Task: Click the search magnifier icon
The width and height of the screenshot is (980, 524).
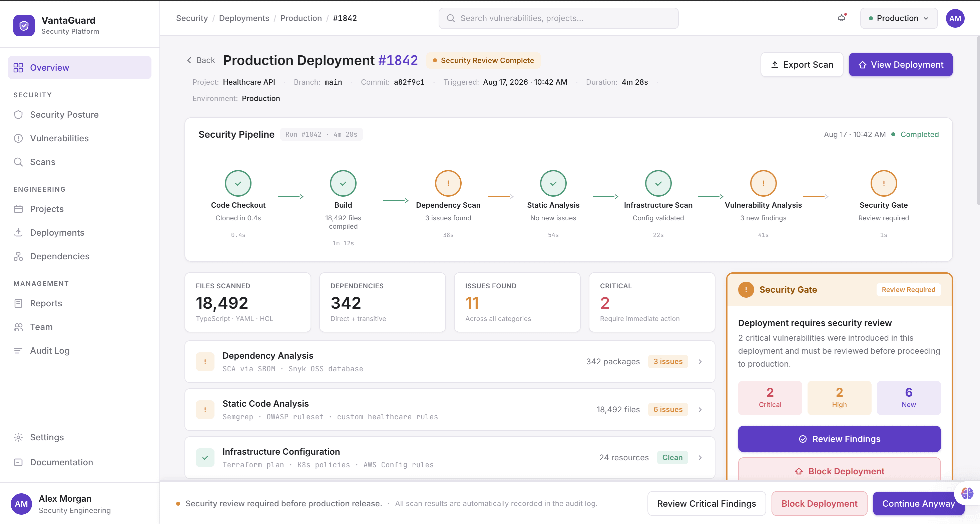Action: 451,18
